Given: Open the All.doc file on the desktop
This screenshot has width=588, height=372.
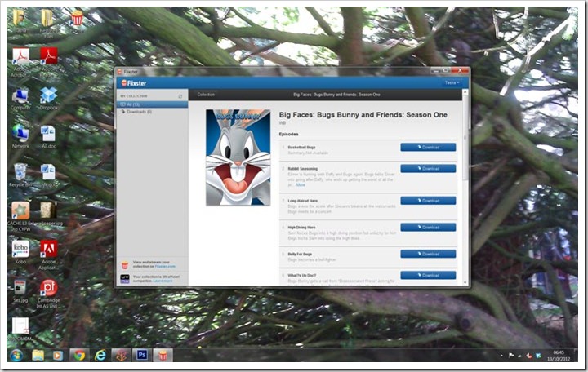Looking at the screenshot, I should pyautogui.click(x=49, y=137).
